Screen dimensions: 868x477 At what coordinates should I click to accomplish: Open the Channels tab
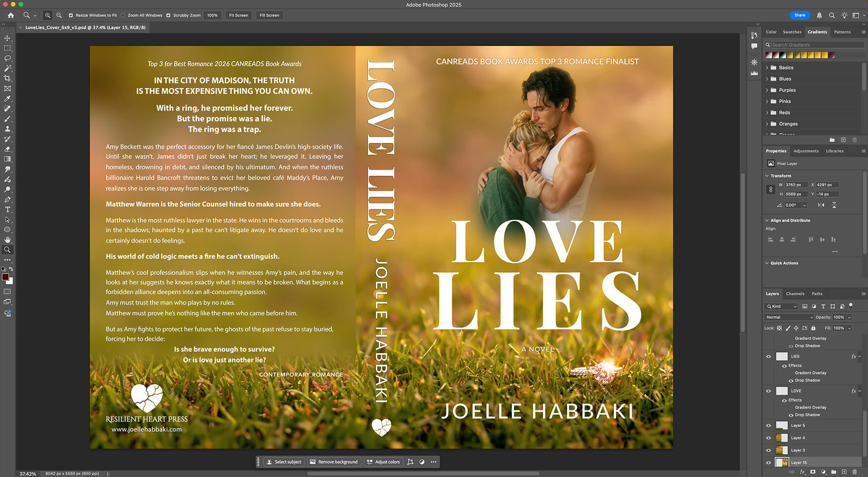795,294
